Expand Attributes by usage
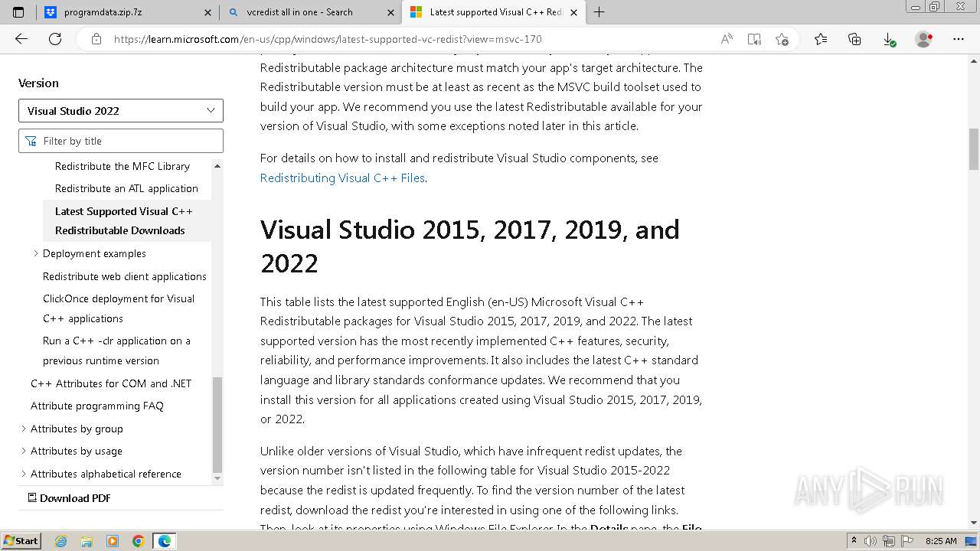This screenshot has height=551, width=980. (23, 451)
